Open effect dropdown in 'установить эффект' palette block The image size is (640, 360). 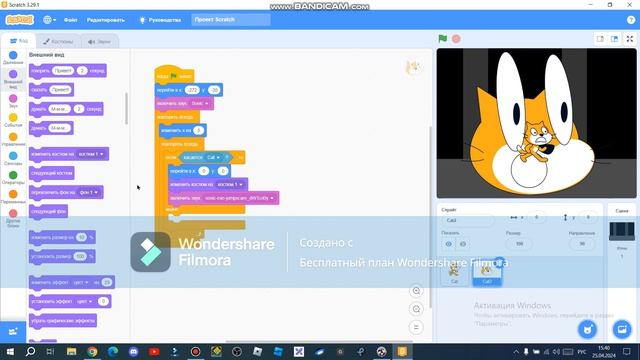85,302
